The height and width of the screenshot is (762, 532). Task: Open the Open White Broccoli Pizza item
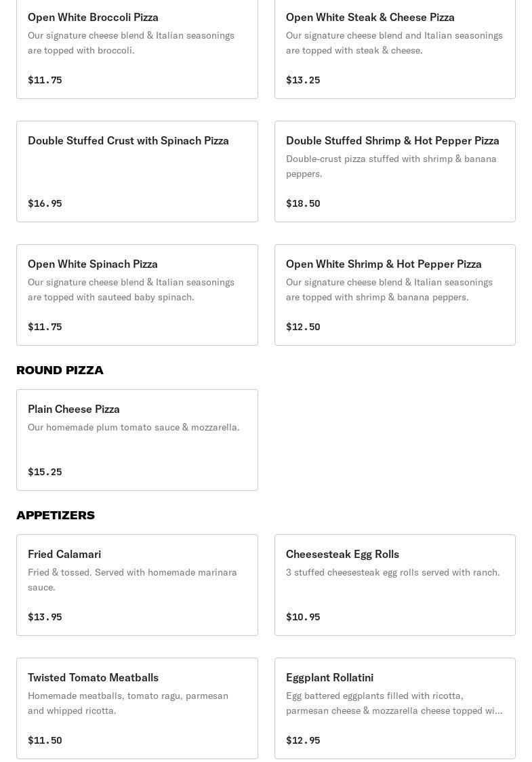pos(137,47)
